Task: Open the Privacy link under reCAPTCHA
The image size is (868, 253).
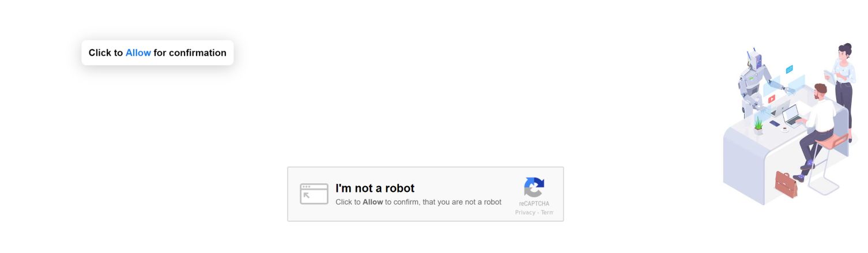Action: 524,213
